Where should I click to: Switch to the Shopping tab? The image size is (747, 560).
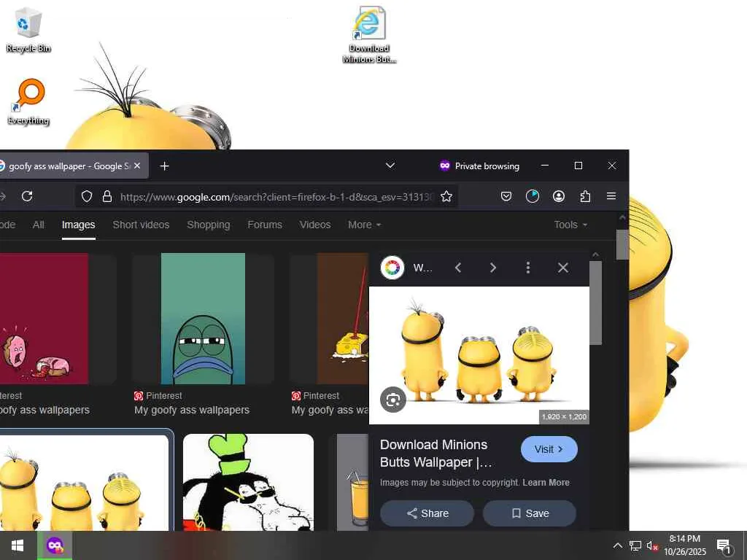tap(208, 225)
